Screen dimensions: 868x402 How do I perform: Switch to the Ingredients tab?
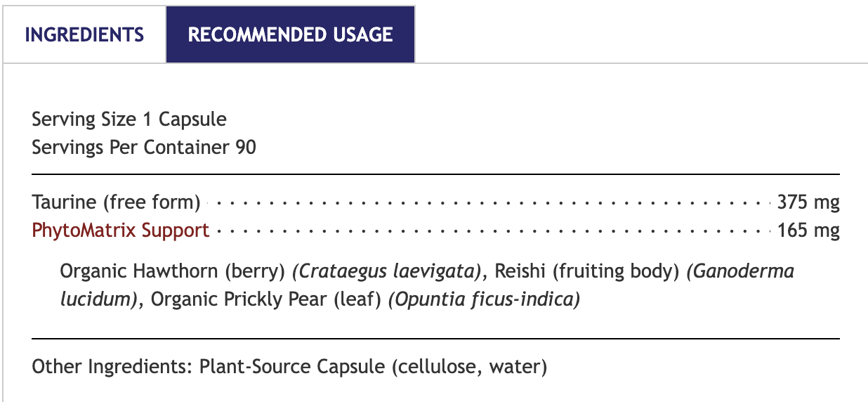84,34
